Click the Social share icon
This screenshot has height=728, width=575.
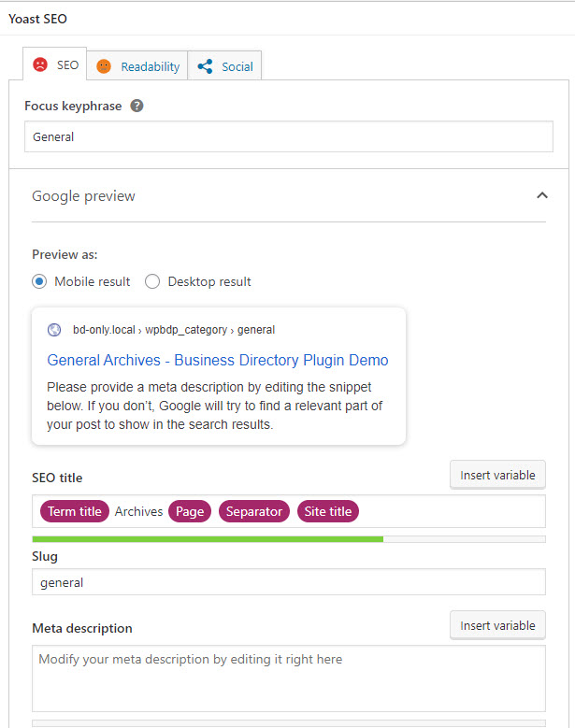[x=205, y=66]
